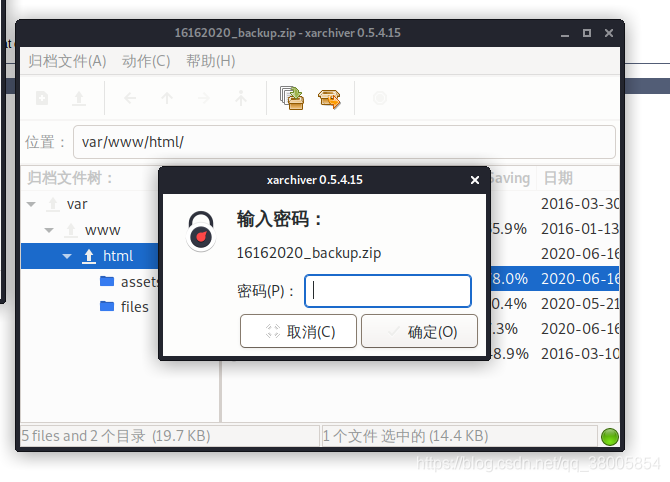
Task: Click the extract files toolbar icon
Action: pos(329,99)
